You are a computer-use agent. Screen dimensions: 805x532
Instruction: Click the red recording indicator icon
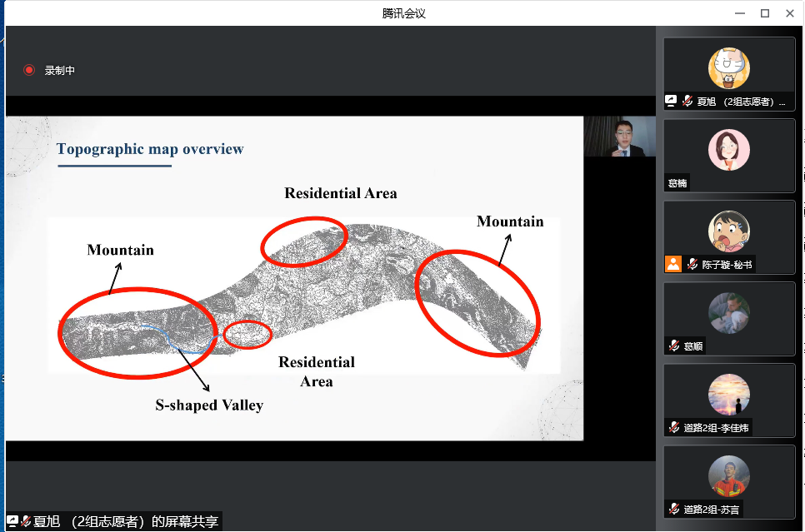coord(29,71)
